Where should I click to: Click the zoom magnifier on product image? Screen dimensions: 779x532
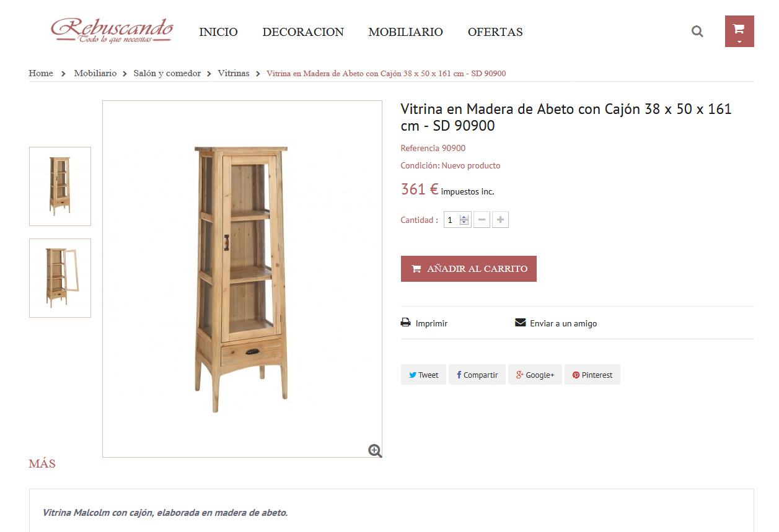[x=375, y=450]
